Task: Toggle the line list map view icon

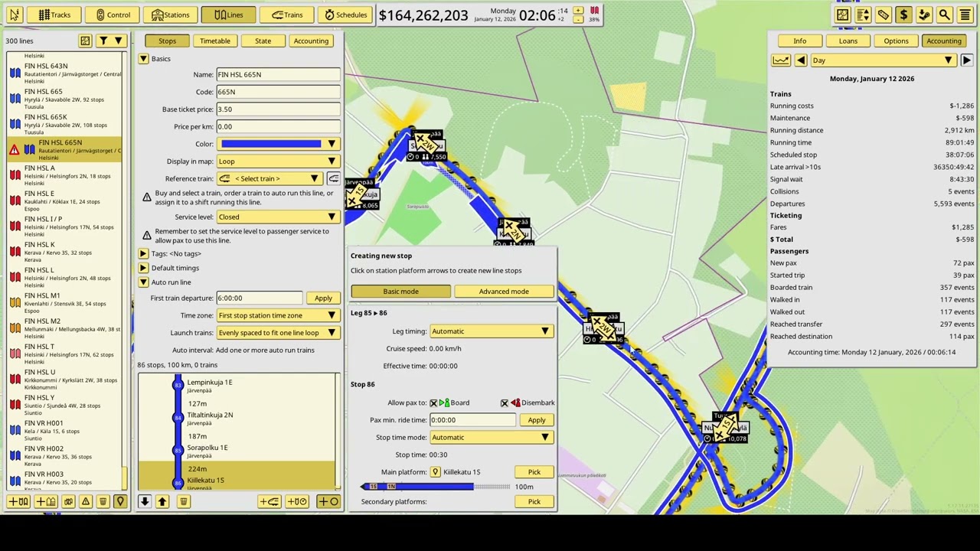Action: 85,41
